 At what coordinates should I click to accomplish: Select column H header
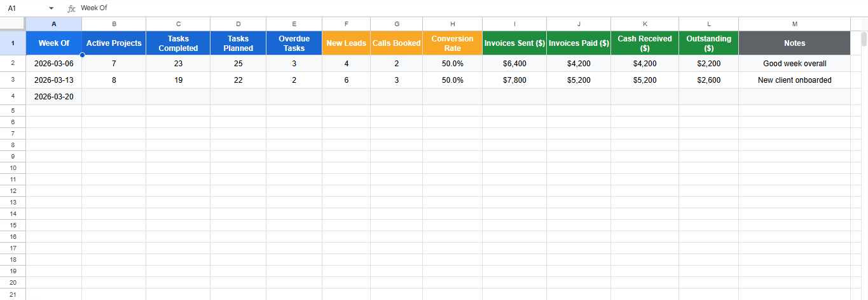point(452,24)
